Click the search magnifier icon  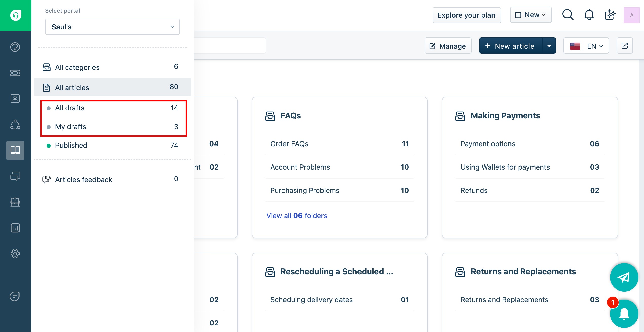tap(568, 15)
